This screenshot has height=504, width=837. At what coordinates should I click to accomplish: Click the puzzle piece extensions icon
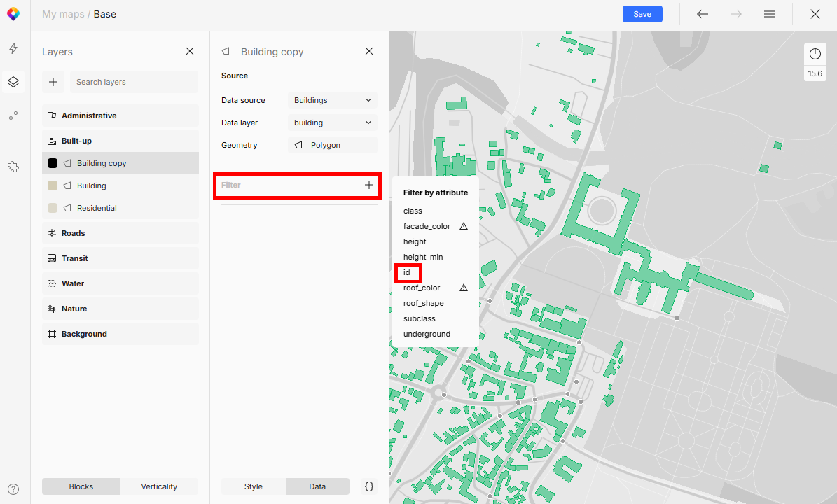click(x=13, y=167)
